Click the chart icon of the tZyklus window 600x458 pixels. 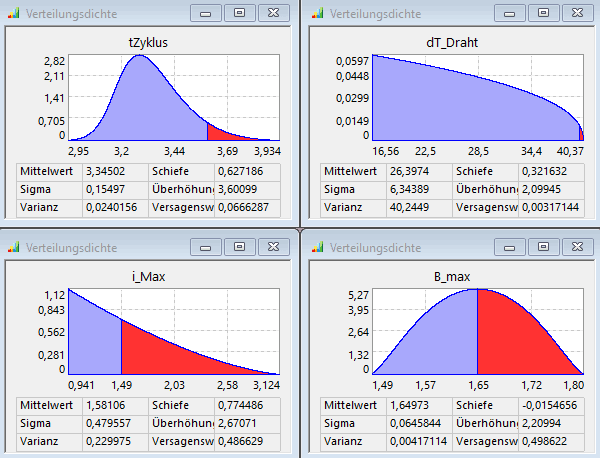pos(14,14)
